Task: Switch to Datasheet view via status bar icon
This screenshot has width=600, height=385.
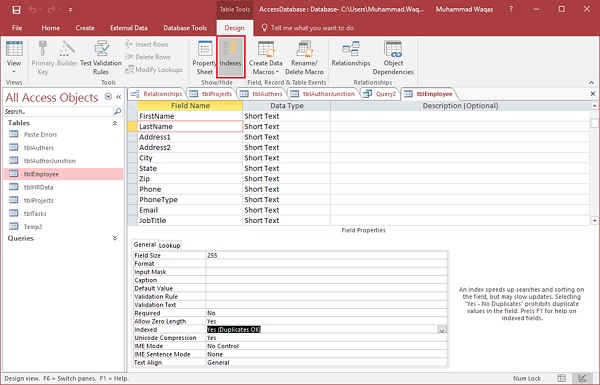Action: pyautogui.click(x=561, y=378)
